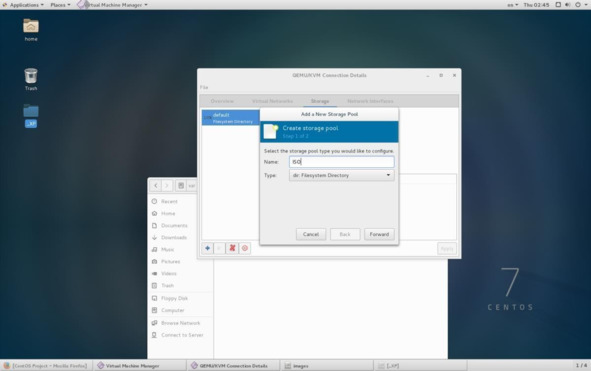This screenshot has width=591, height=371.
Task: Click the delete pool red X icon
Action: click(x=232, y=248)
